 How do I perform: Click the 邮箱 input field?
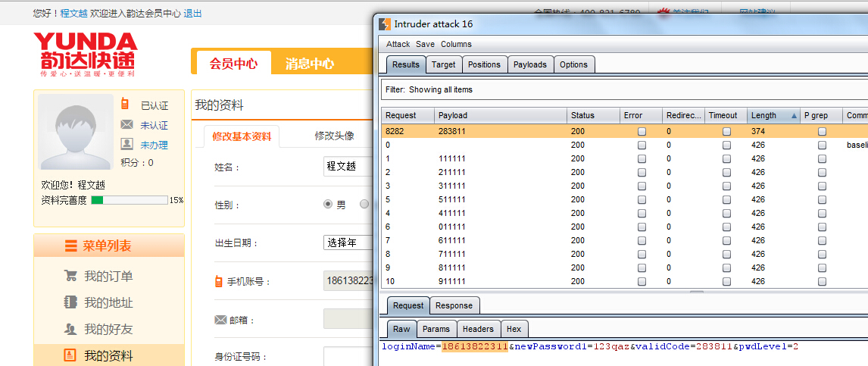tap(348, 319)
